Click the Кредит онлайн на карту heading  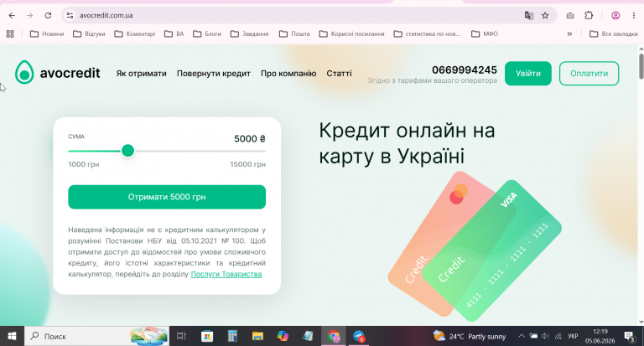[x=407, y=142]
